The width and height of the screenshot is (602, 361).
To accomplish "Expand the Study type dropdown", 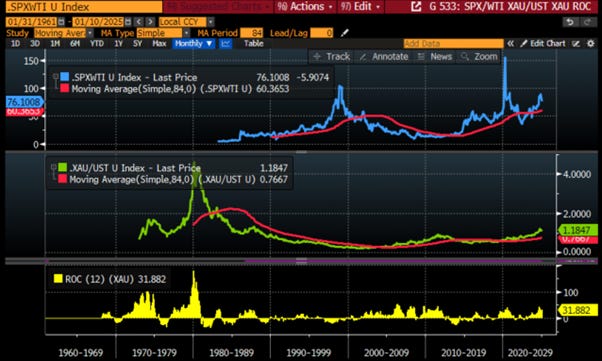I will 90,33.
